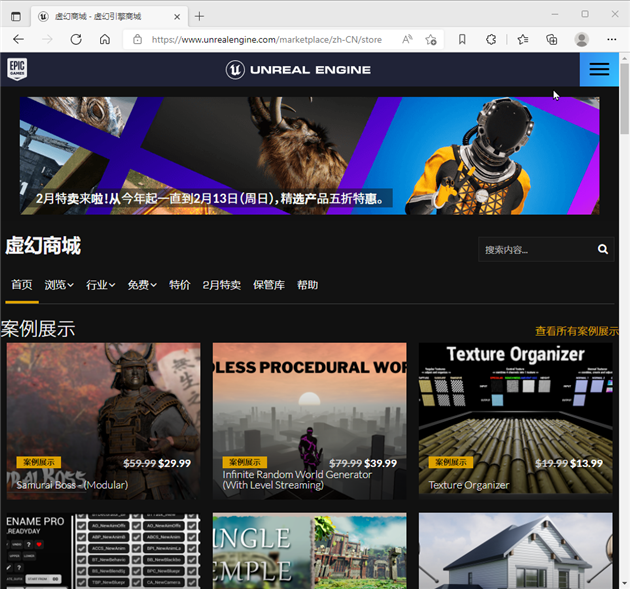Viewport: 630px width, 589px height.
Task: Expand the 免费 dropdown menu
Action: [142, 285]
